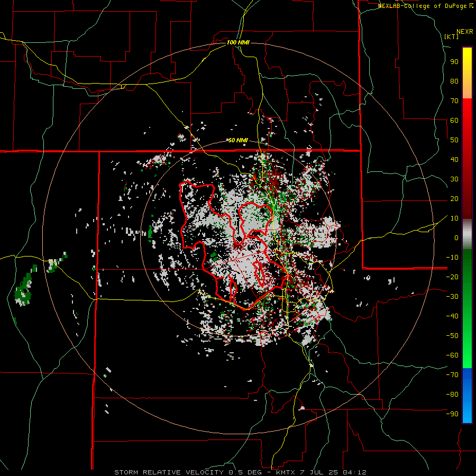This screenshot has width=476, height=476.
Task: Click the 30 value on velocity scale
Action: pos(454,179)
